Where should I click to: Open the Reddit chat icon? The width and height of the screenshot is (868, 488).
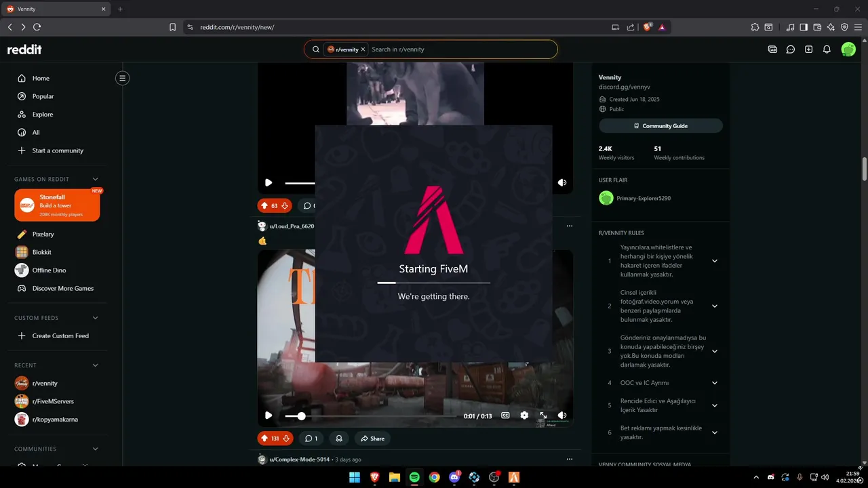pyautogui.click(x=791, y=49)
